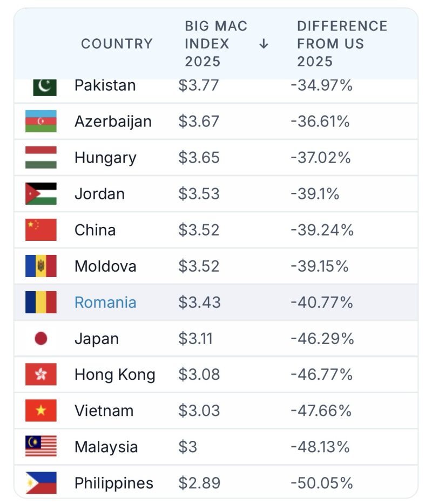This screenshot has width=432, height=504.
Task: Select the China country name
Action: [x=95, y=230]
